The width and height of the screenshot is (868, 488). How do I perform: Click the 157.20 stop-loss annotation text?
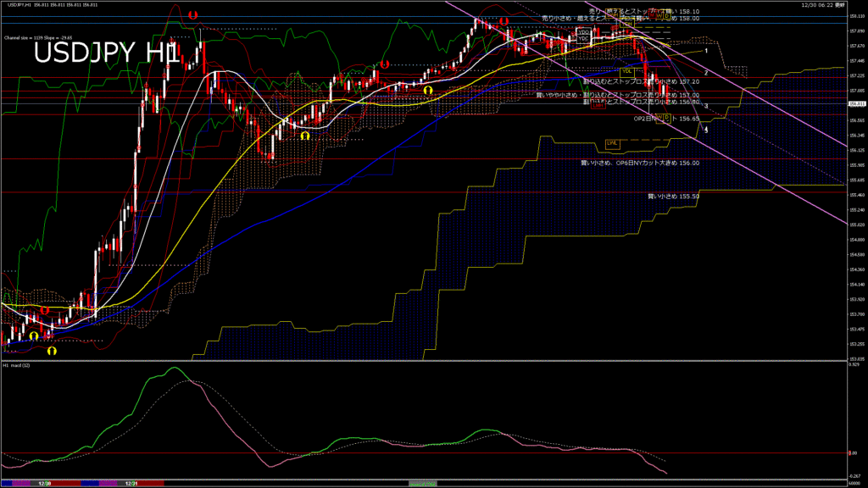641,81
